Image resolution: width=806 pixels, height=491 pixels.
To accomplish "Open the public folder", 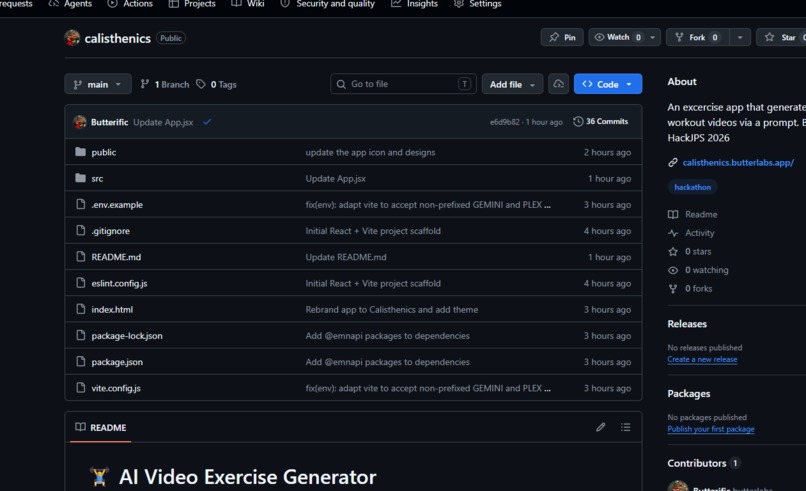I will coord(103,152).
